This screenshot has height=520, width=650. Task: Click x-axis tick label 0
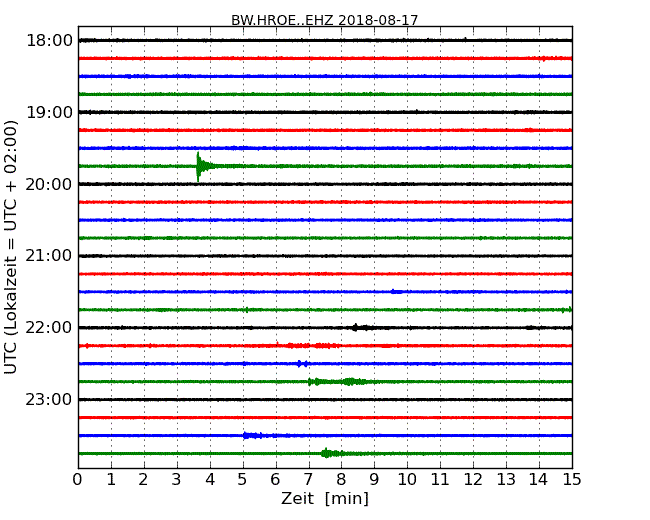tap(78, 480)
